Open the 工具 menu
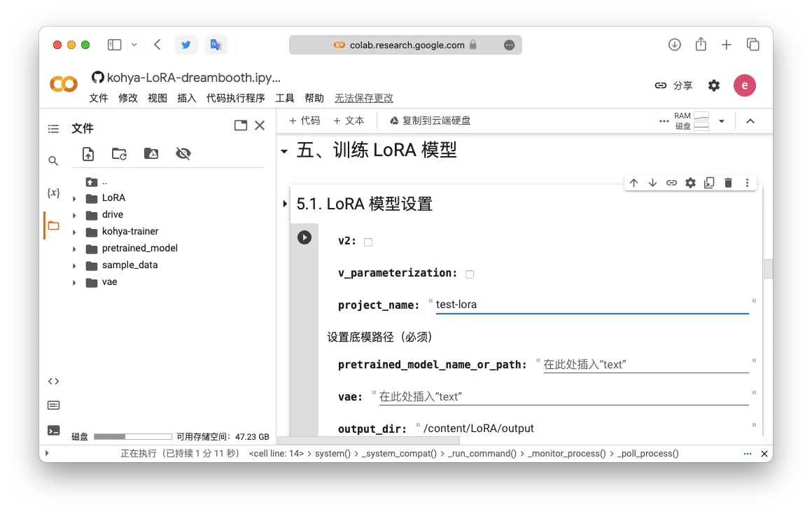The width and height of the screenshot is (812, 514). pos(285,98)
